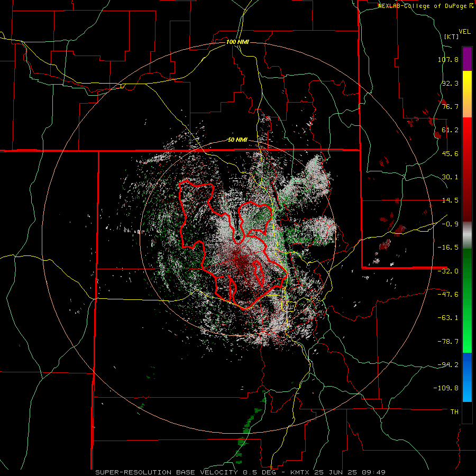Select the -63.1 legend value

[x=448, y=318]
